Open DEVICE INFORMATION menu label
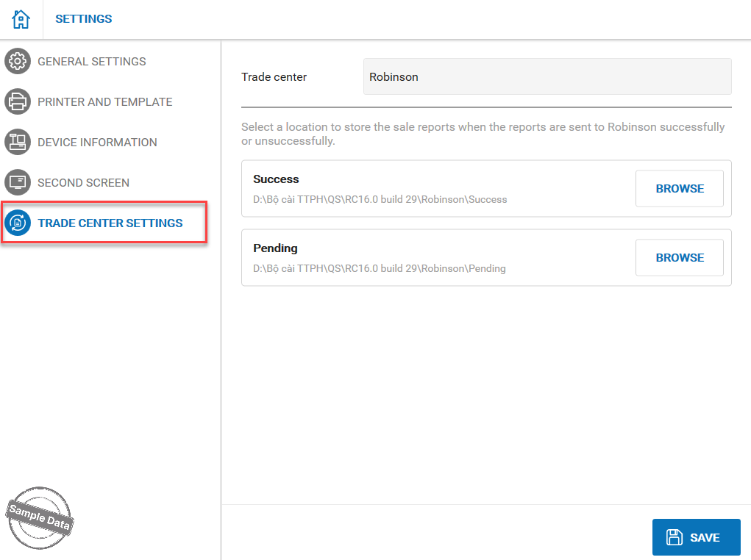Viewport: 751px width, 560px height. click(x=97, y=143)
